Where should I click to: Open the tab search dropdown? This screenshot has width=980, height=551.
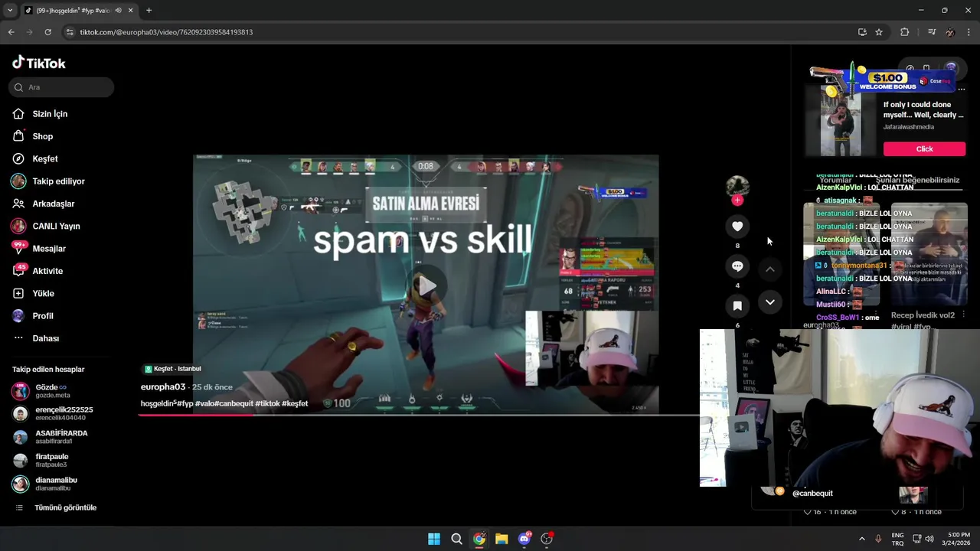point(10,11)
